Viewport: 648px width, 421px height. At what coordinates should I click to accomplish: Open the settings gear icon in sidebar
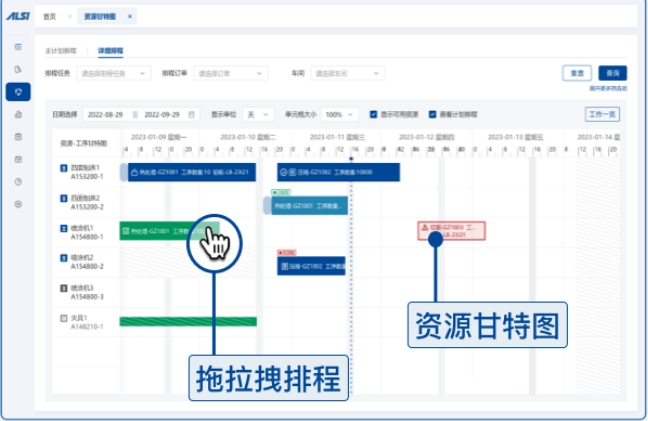(18, 204)
